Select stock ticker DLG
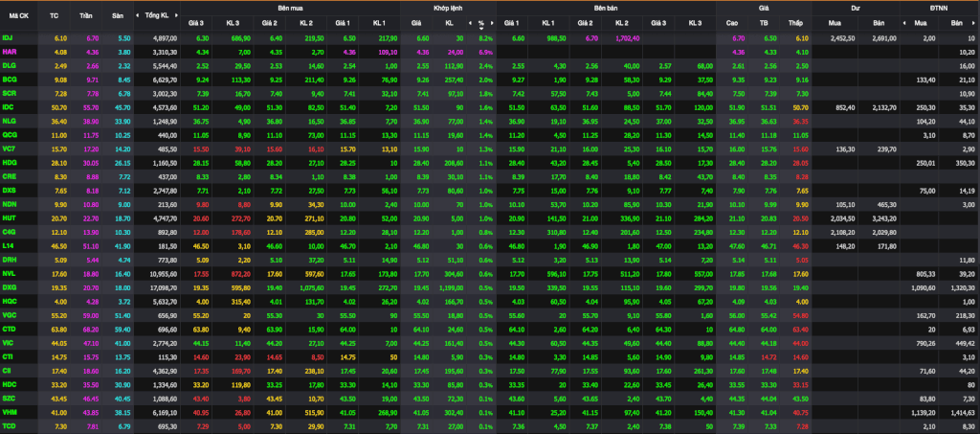The height and width of the screenshot is (434, 980). click(x=10, y=66)
